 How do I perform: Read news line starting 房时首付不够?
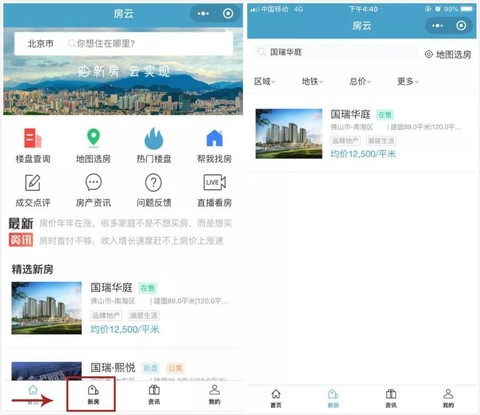pyautogui.click(x=131, y=240)
